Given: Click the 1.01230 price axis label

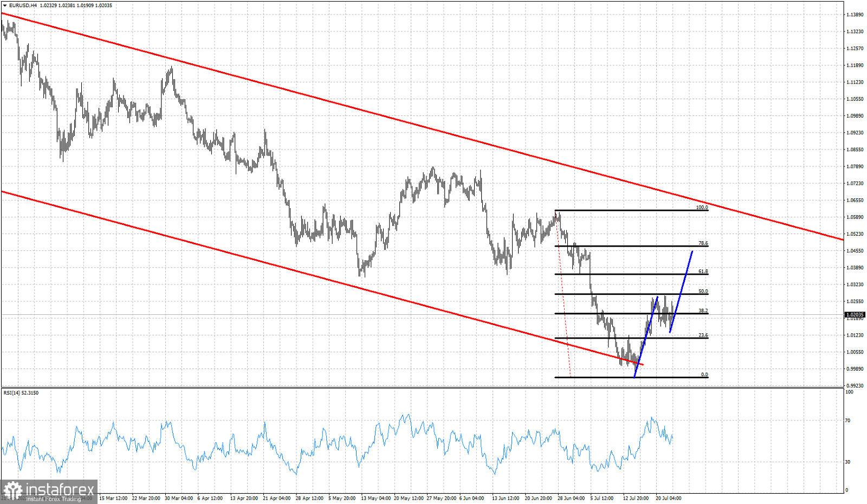Looking at the screenshot, I should click(x=855, y=335).
